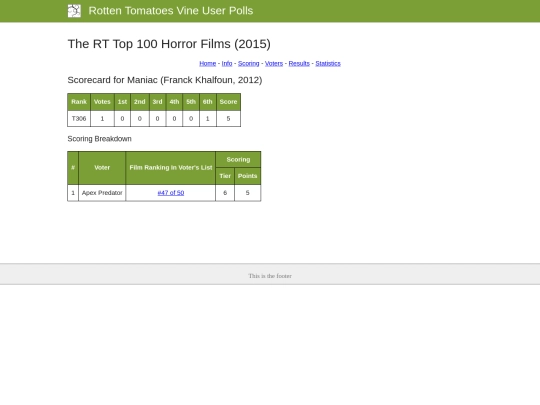
Task: Click the score value 5 in scorecard
Action: pyautogui.click(x=228, y=119)
